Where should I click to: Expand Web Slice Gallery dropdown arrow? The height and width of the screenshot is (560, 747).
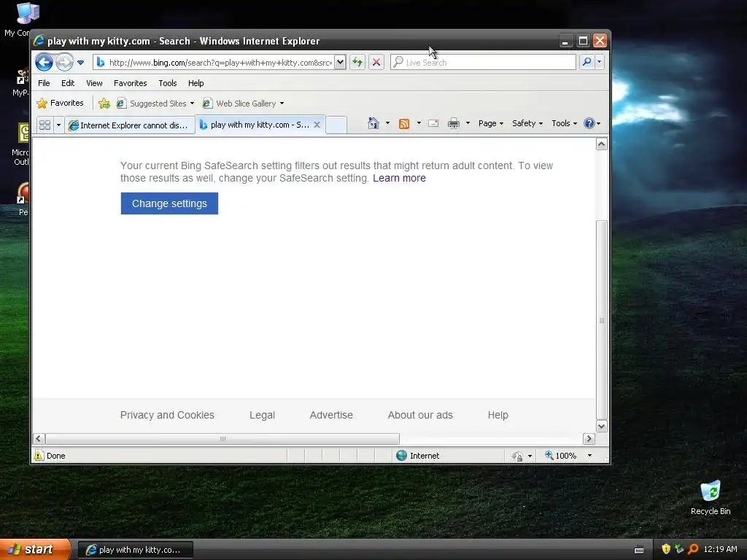[282, 104]
